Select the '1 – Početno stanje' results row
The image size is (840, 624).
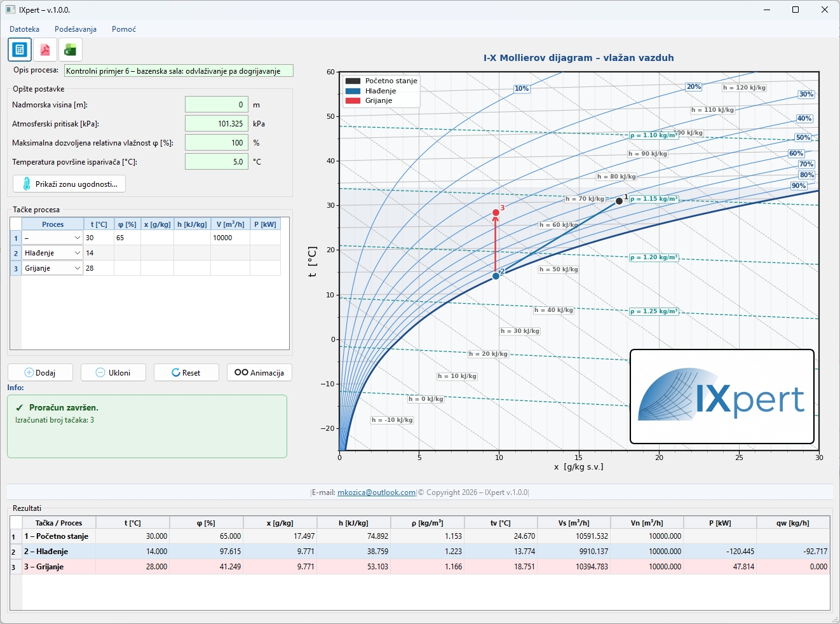(420, 536)
